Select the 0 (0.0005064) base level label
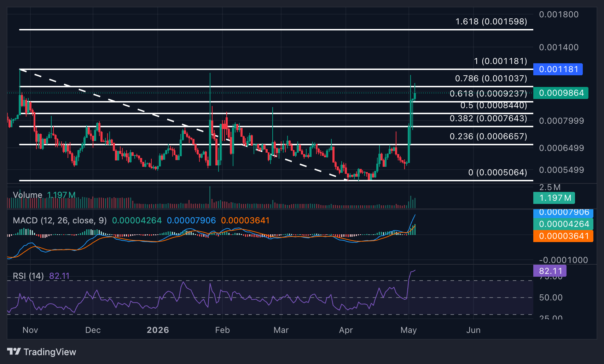Viewport: 604px width, 364px height. pyautogui.click(x=498, y=172)
